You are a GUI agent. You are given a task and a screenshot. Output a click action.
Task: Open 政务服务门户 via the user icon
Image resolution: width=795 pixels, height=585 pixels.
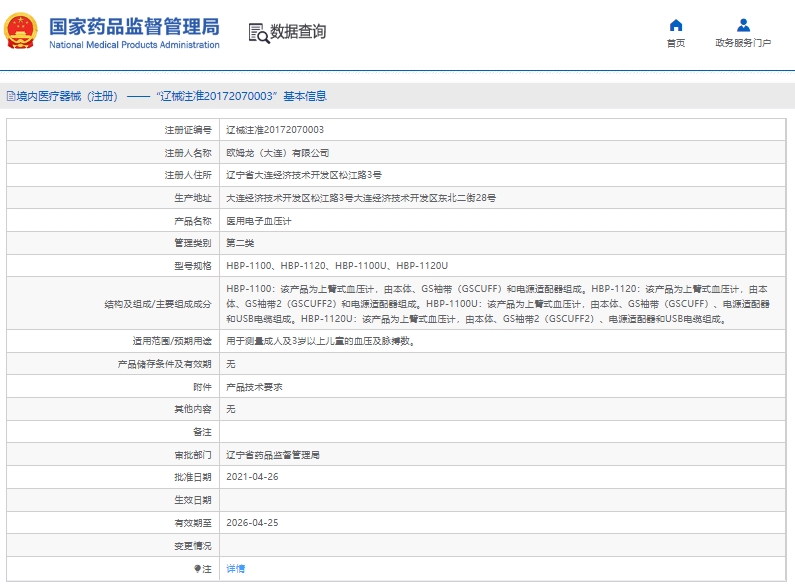(x=743, y=25)
